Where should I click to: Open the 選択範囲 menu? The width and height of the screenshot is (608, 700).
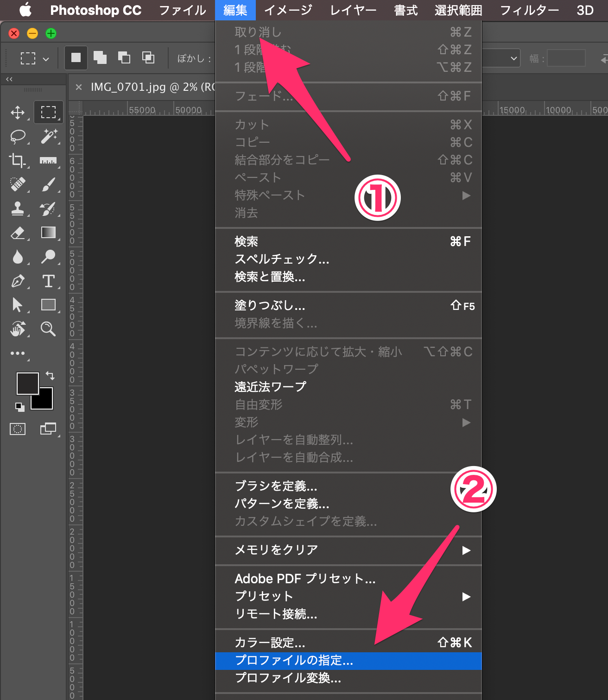tap(458, 10)
